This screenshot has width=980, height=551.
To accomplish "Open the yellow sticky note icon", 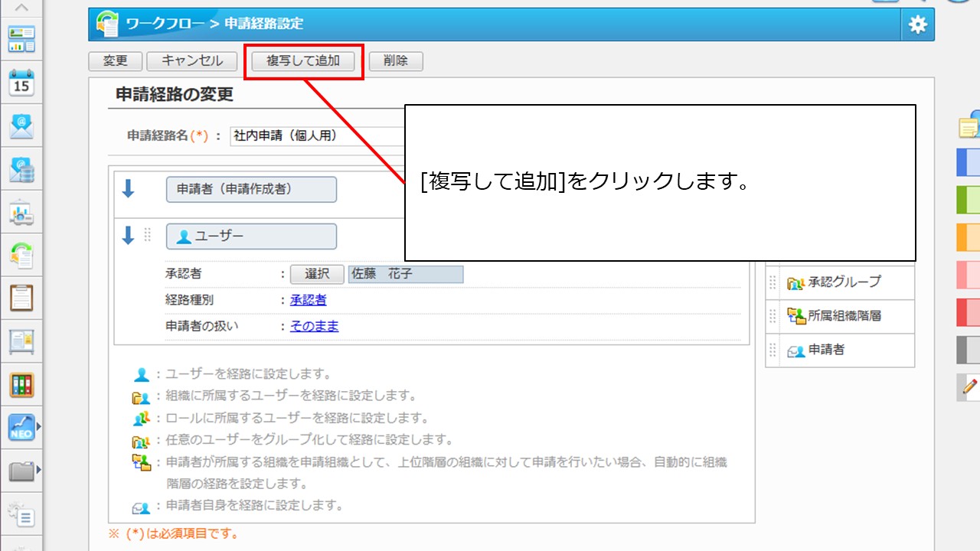I will (x=969, y=124).
